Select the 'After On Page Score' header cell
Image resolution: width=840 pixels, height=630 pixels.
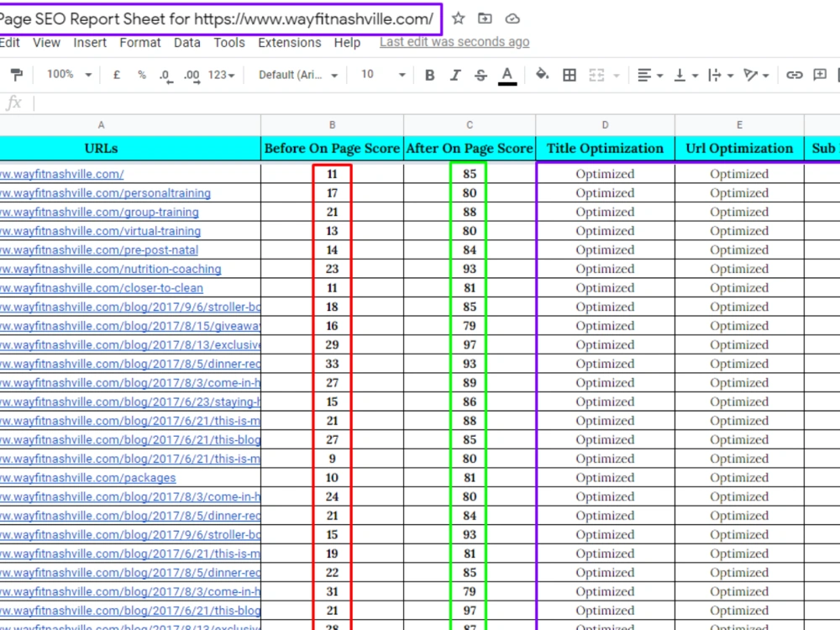pos(470,149)
